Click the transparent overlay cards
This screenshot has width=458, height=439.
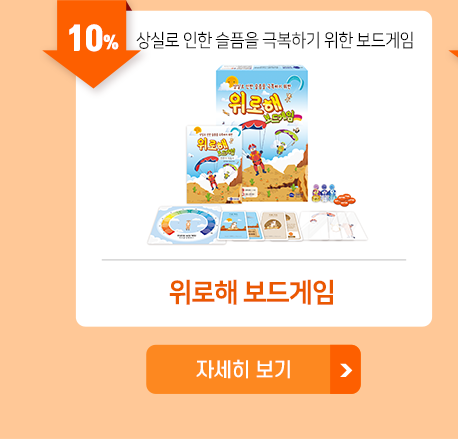[x=333, y=226]
